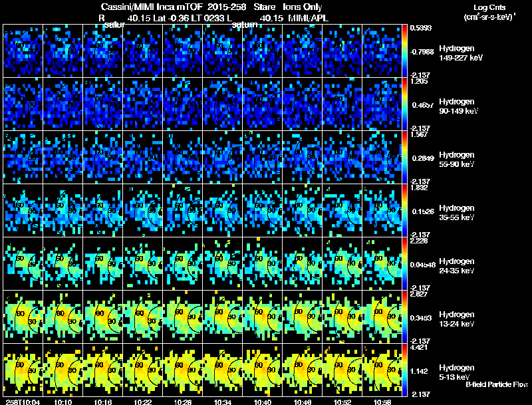Click the 10:52 time label
This screenshot has height=405, width=532.
point(342,402)
